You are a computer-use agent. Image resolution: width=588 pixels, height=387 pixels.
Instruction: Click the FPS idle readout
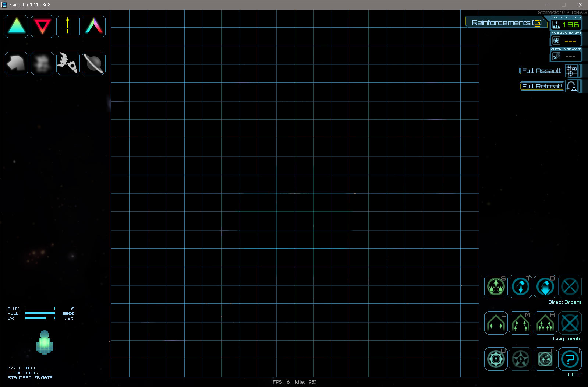294,382
